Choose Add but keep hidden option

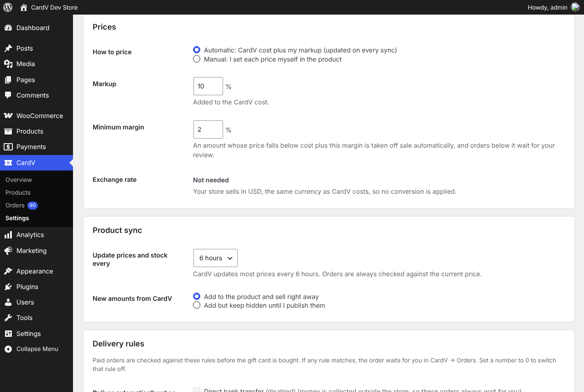[197, 305]
